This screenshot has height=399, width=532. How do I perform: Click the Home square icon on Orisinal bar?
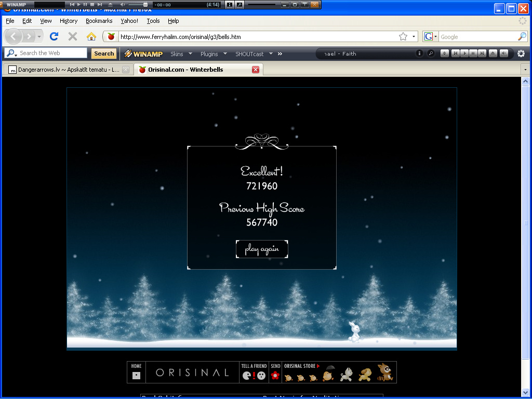pyautogui.click(x=136, y=375)
